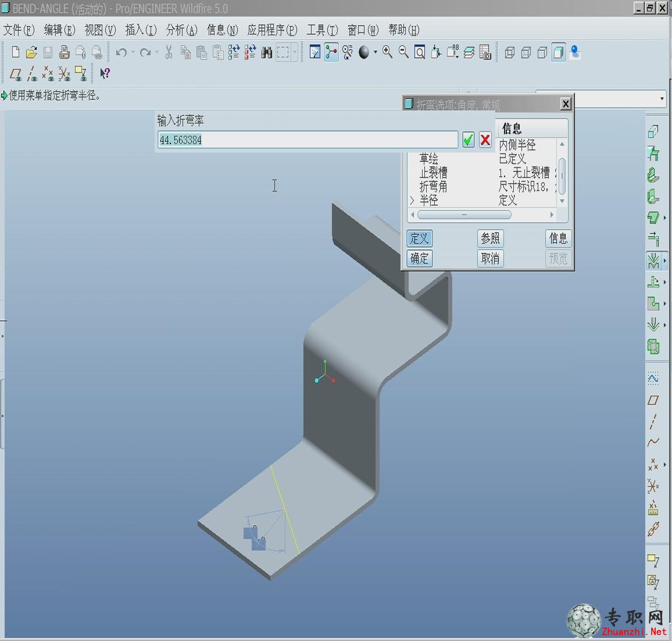Print with the printer icon
The height and width of the screenshot is (641, 672).
point(65,52)
